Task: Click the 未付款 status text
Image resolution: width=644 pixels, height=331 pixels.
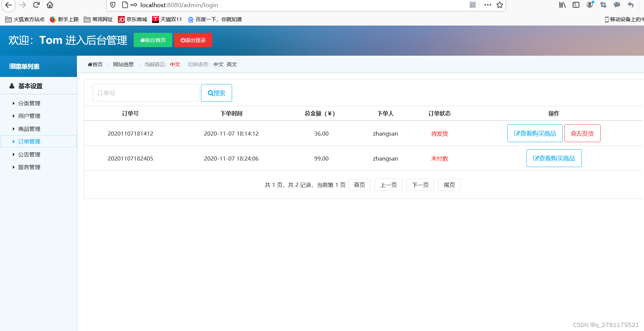Action: tap(440, 158)
